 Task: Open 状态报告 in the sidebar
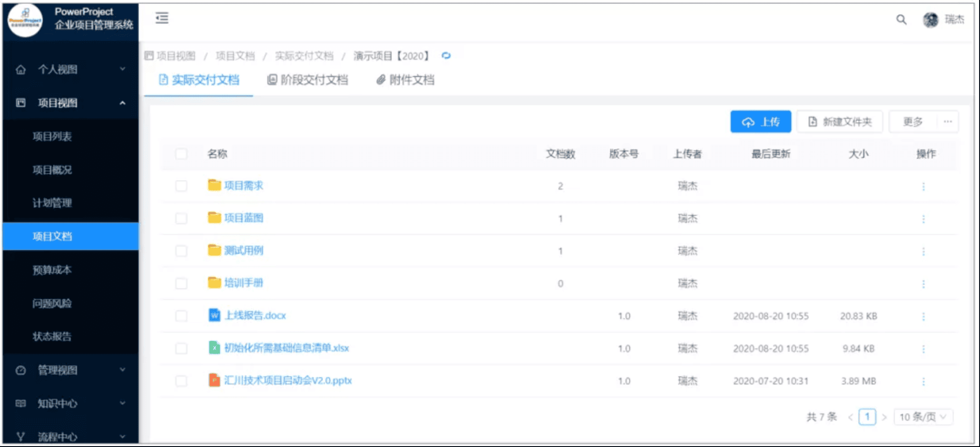point(52,336)
